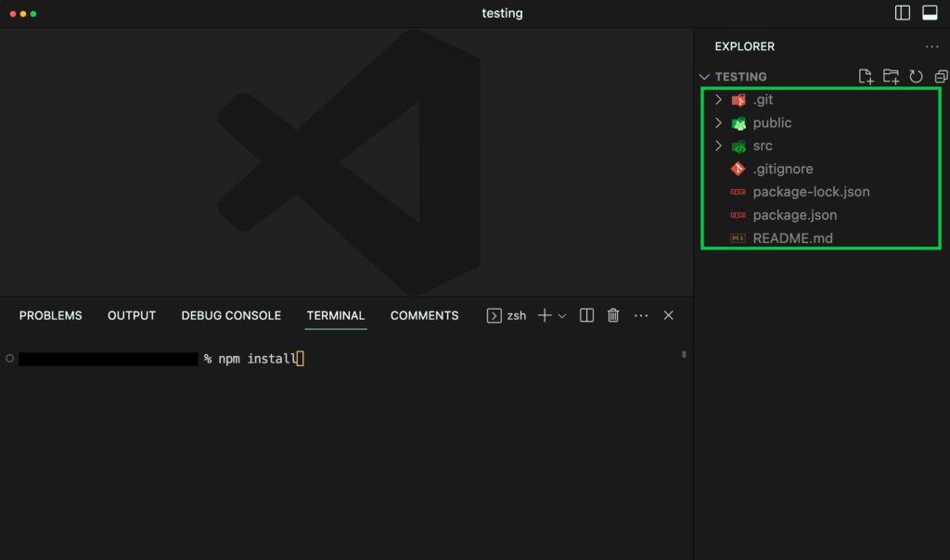The height and width of the screenshot is (560, 950).
Task: Select the zsh terminal shell icon
Action: pos(494,315)
